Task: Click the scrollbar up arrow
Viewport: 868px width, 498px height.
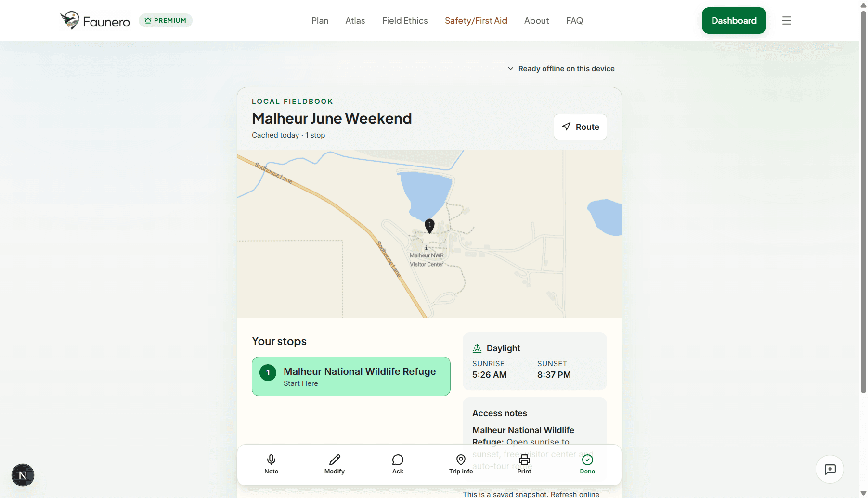Action: (x=863, y=4)
